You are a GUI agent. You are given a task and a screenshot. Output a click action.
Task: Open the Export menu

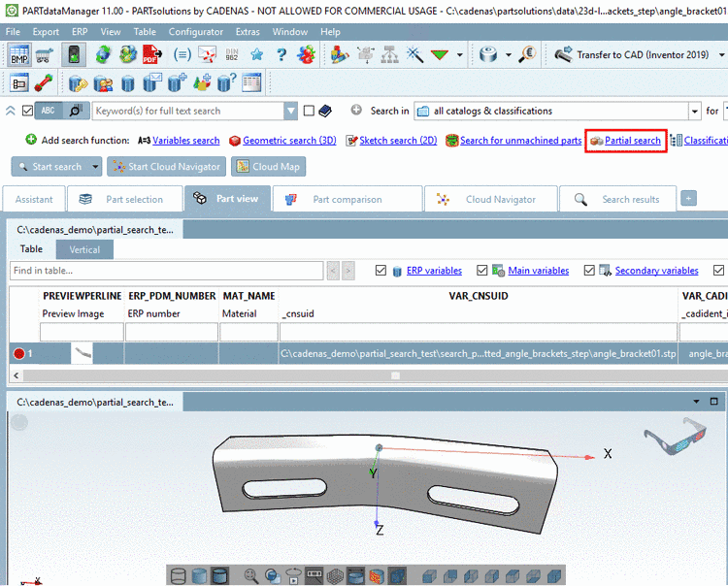(x=46, y=32)
